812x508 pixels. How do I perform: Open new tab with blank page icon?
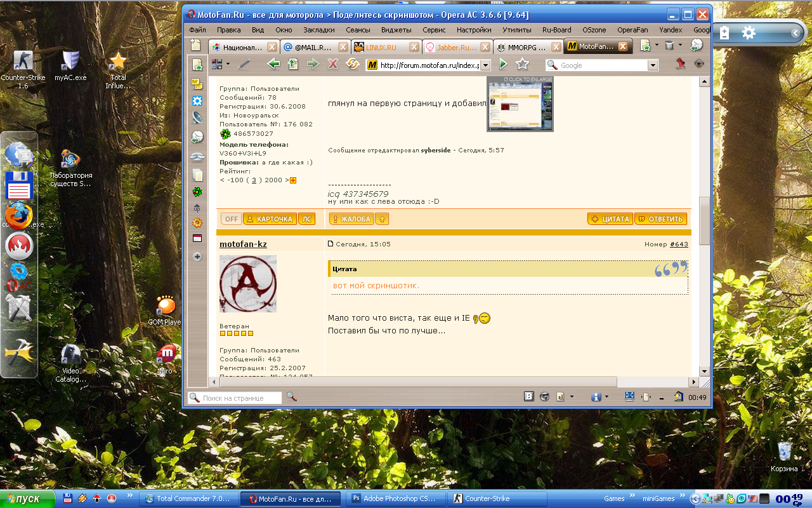(196, 46)
